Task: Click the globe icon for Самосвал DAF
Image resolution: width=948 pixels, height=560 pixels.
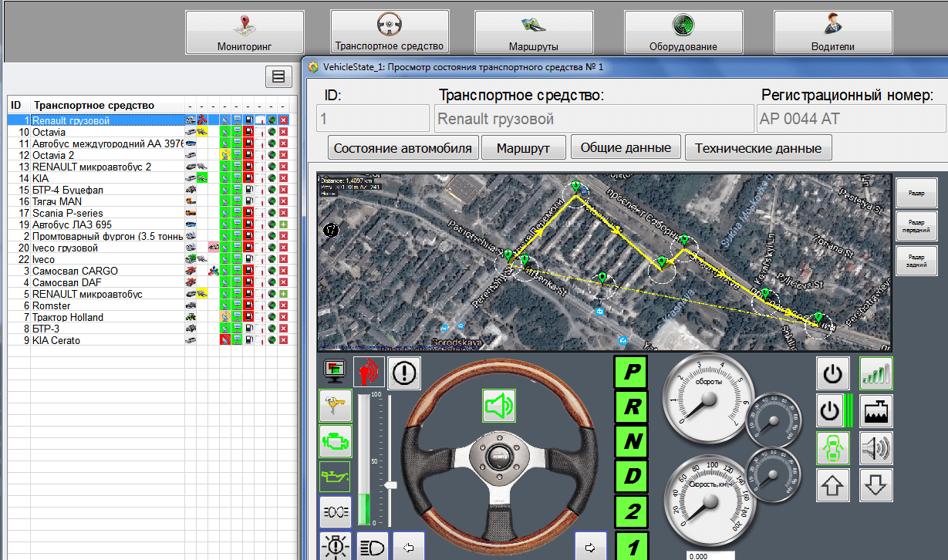Action: [272, 282]
